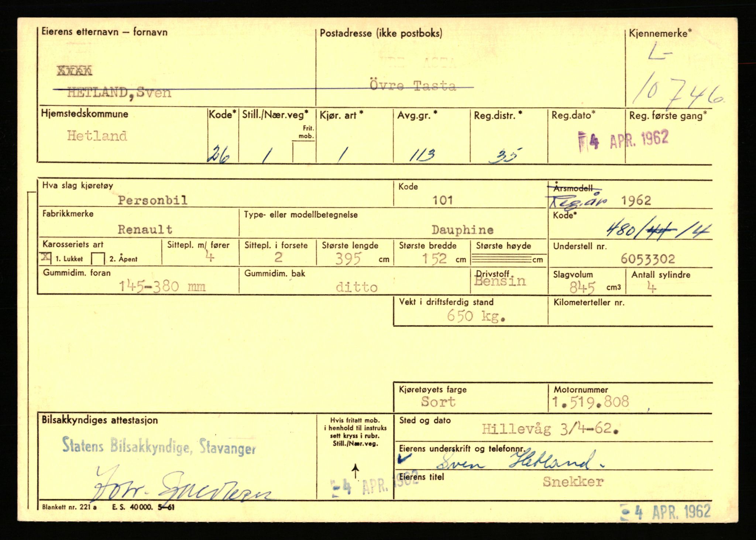Click the stamp 'Statens Bilsakkyndige, Stavanger'

159,446
